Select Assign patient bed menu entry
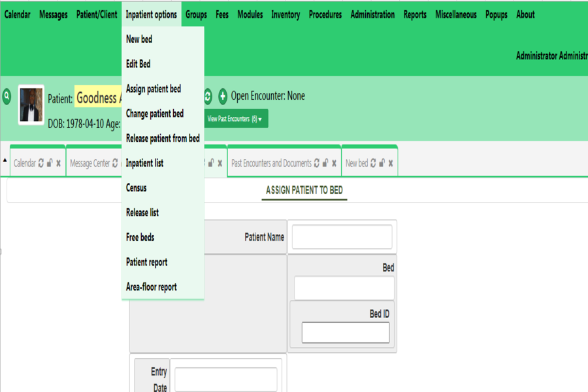The height and width of the screenshot is (392, 588). coord(163,89)
